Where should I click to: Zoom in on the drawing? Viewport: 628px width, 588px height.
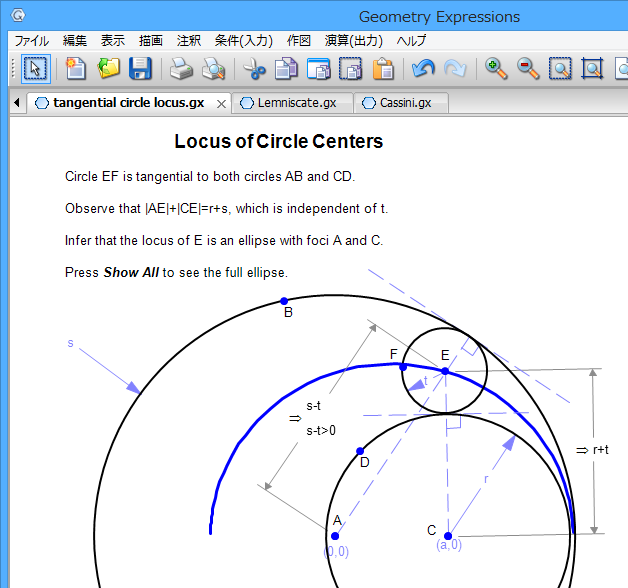coord(496,69)
